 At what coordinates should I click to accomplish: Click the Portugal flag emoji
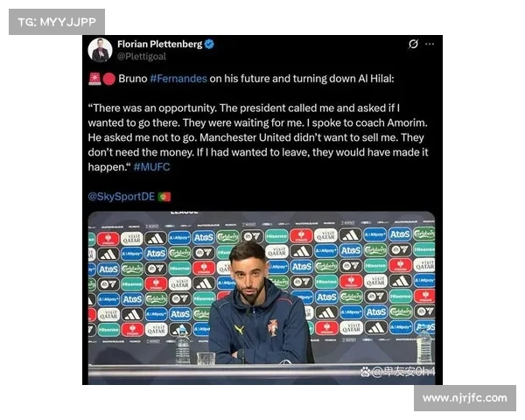pyautogui.click(x=164, y=197)
